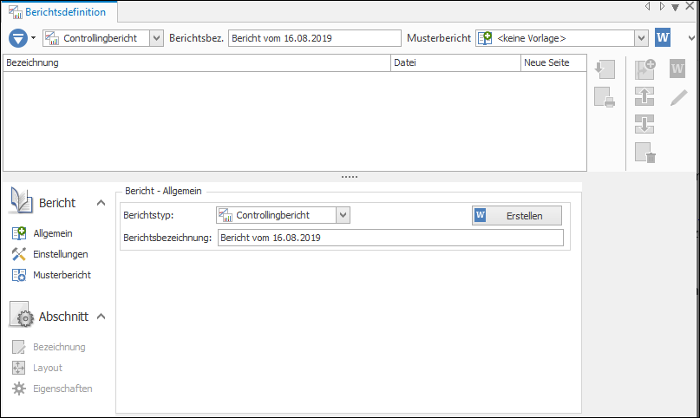This screenshot has height=418, width=700.
Task: Click the Layout icon under Abschnitt
Action: click(19, 368)
